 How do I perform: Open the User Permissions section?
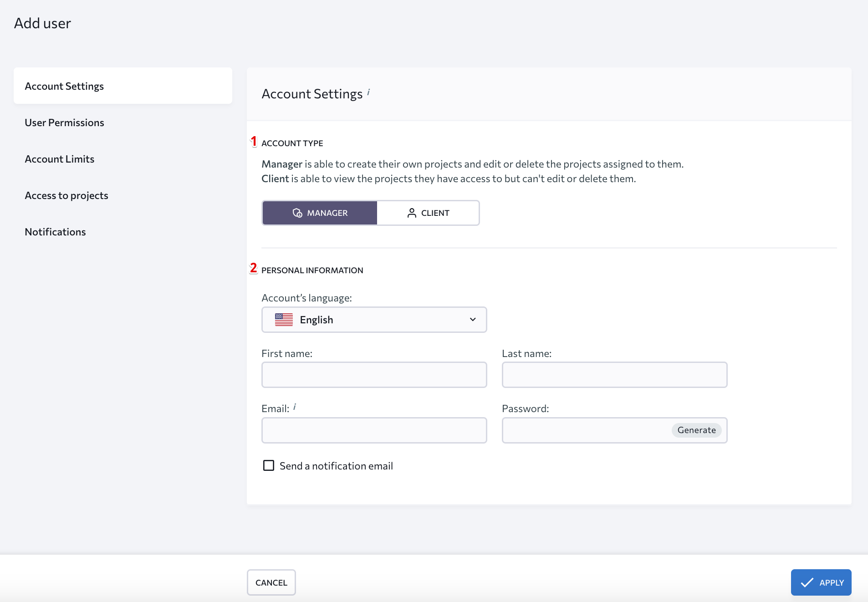(64, 122)
